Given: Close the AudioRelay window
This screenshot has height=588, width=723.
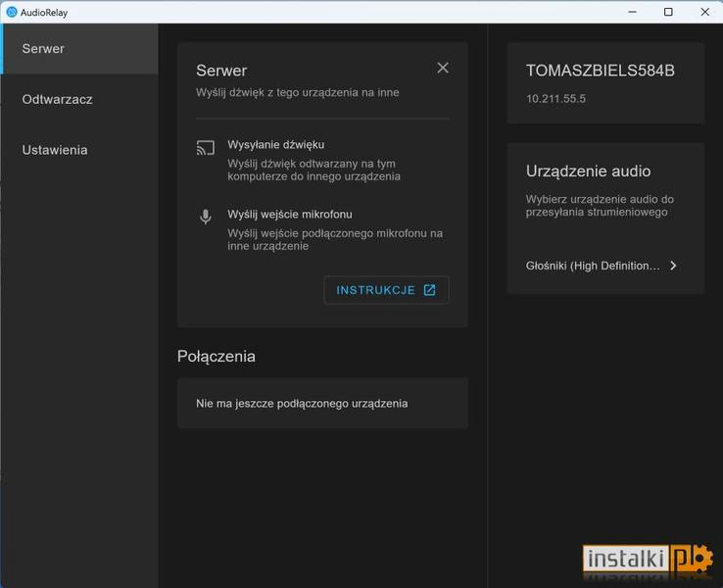Looking at the screenshot, I should 704,12.
